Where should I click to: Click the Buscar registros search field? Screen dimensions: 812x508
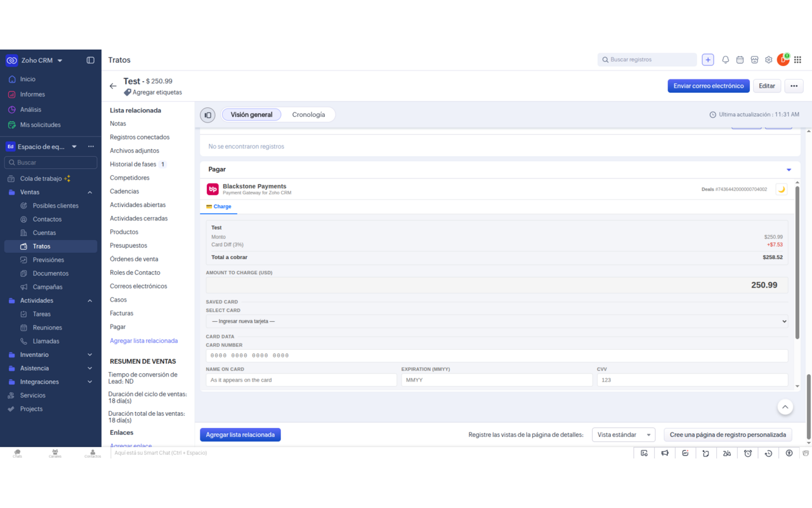647,60
